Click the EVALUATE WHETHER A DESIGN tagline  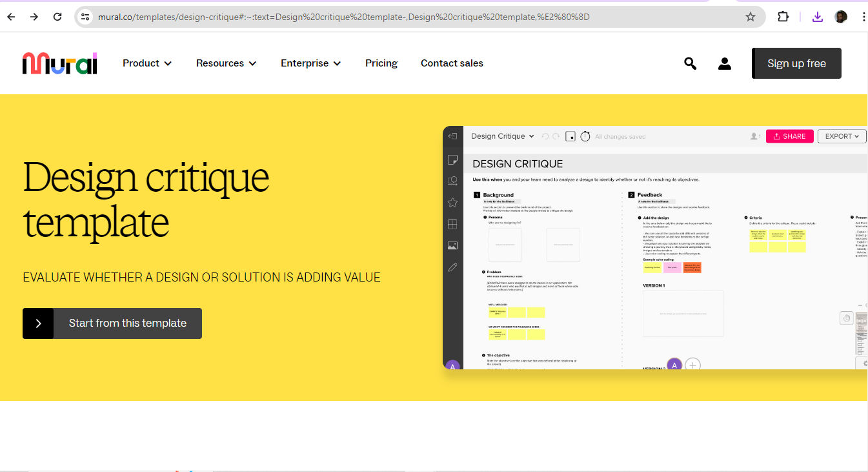click(x=201, y=278)
